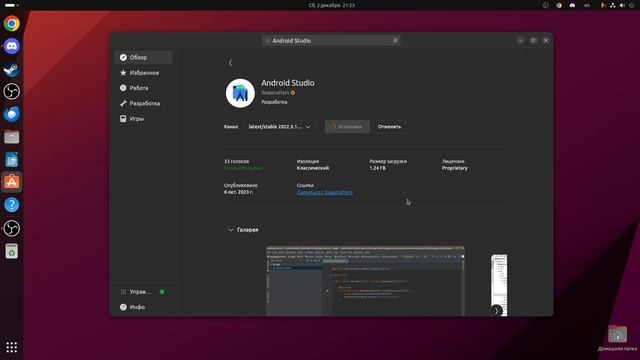Open the main IDE gallery screenshot
640x360 pixels.
click(x=365, y=281)
